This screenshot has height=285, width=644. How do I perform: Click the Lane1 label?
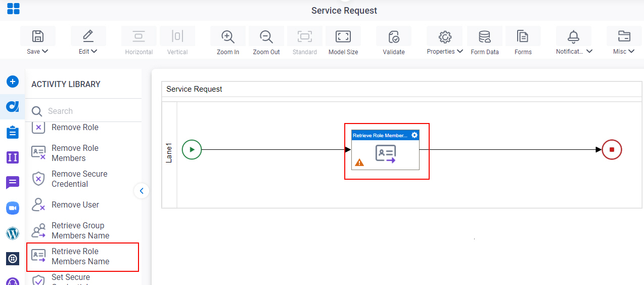(x=169, y=153)
